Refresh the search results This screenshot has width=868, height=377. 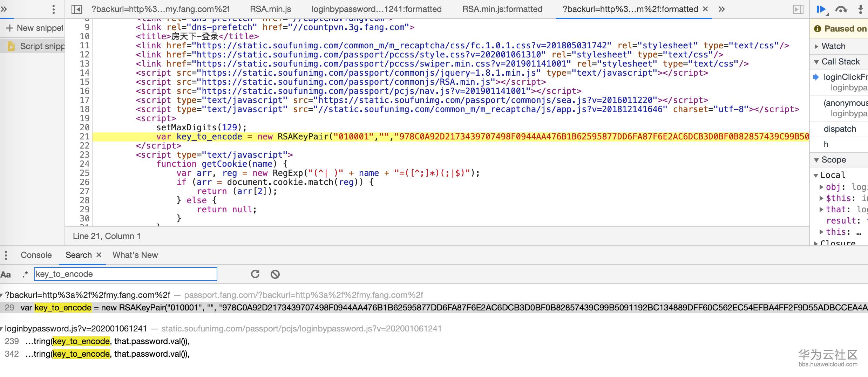coord(256,274)
